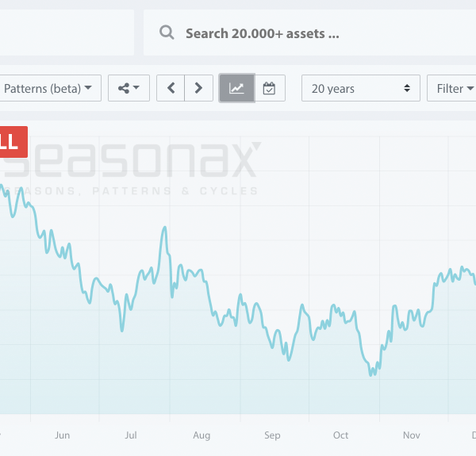
Task: Click the Jun label on chart axis
Action: click(62, 435)
